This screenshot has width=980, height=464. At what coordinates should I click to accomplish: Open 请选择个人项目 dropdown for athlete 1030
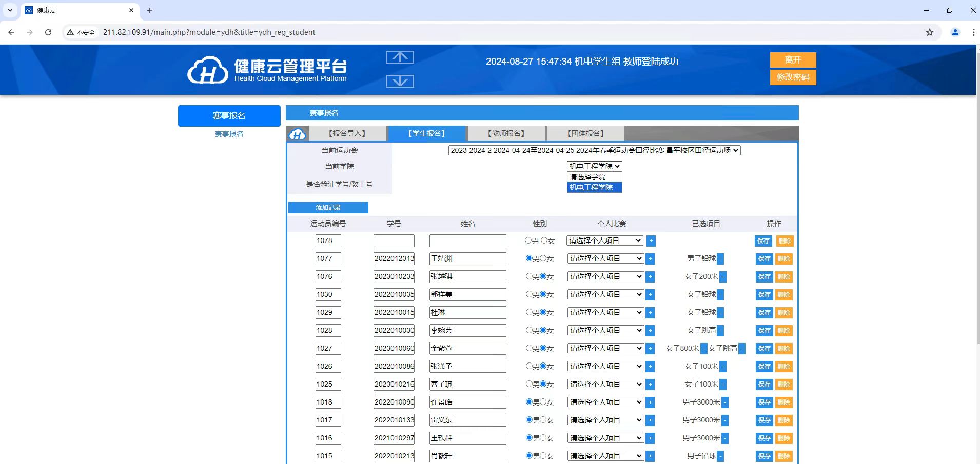click(605, 294)
